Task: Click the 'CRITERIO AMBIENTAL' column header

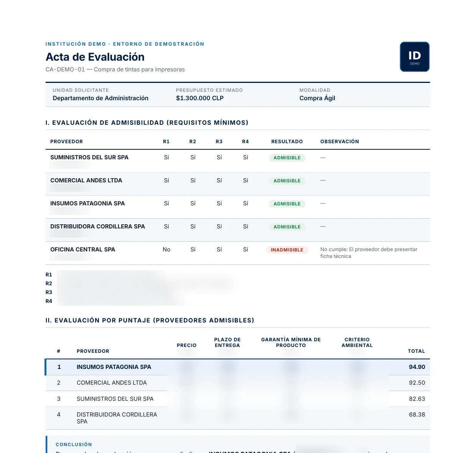Action: tap(357, 342)
